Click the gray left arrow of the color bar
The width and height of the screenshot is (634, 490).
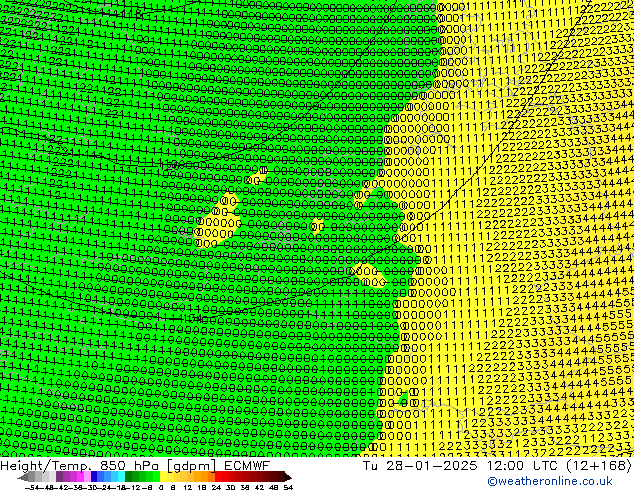pyautogui.click(x=22, y=477)
